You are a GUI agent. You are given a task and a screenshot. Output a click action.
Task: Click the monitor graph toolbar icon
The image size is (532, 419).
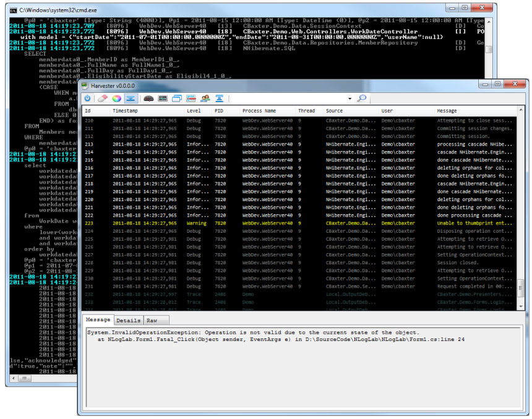pyautogui.click(x=163, y=98)
